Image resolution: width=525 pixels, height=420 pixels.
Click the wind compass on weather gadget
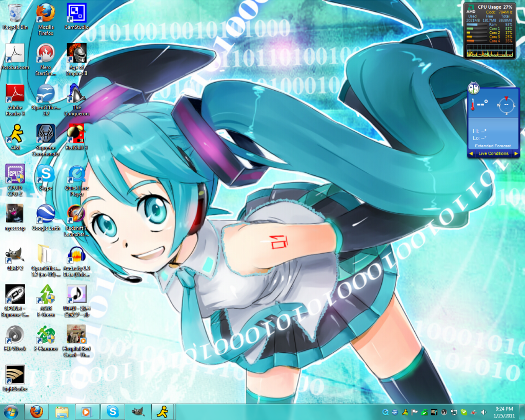point(506,105)
